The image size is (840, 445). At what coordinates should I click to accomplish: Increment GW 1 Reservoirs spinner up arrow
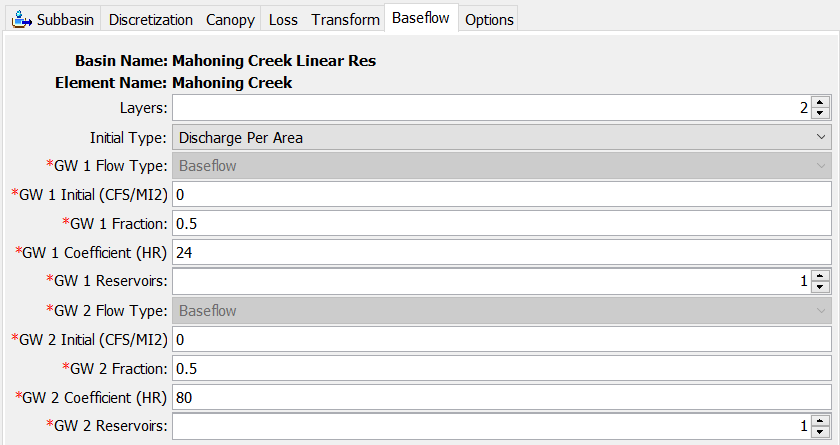[x=820, y=275]
